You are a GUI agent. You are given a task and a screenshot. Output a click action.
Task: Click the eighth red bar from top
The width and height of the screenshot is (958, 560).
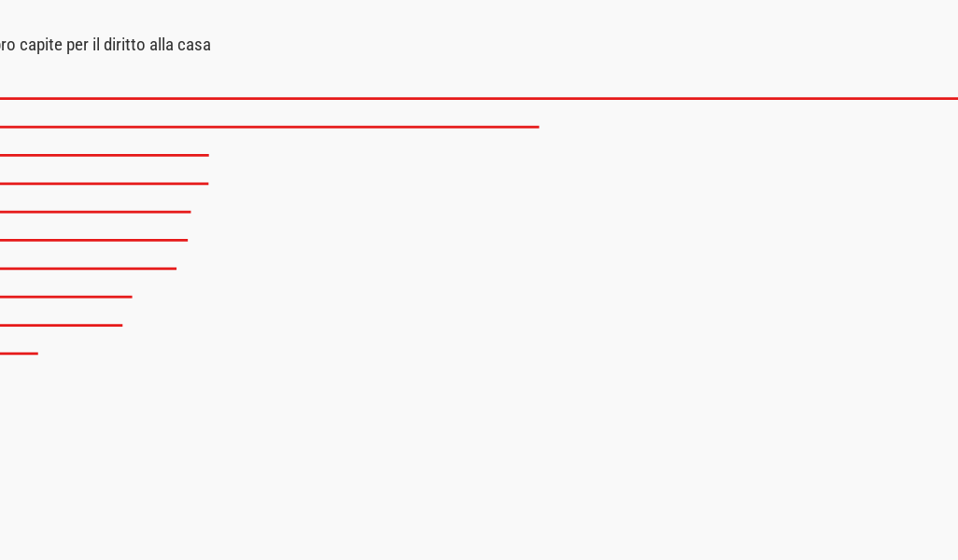pos(65,297)
